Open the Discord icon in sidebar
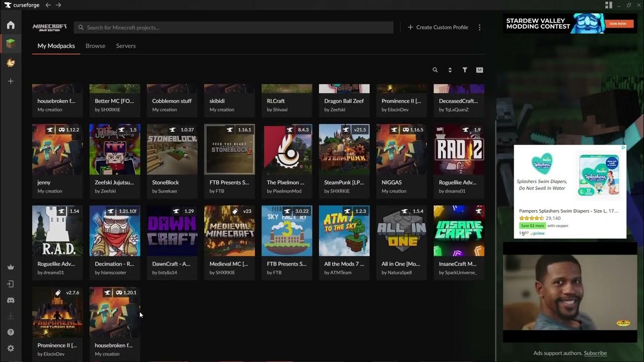 (11, 300)
